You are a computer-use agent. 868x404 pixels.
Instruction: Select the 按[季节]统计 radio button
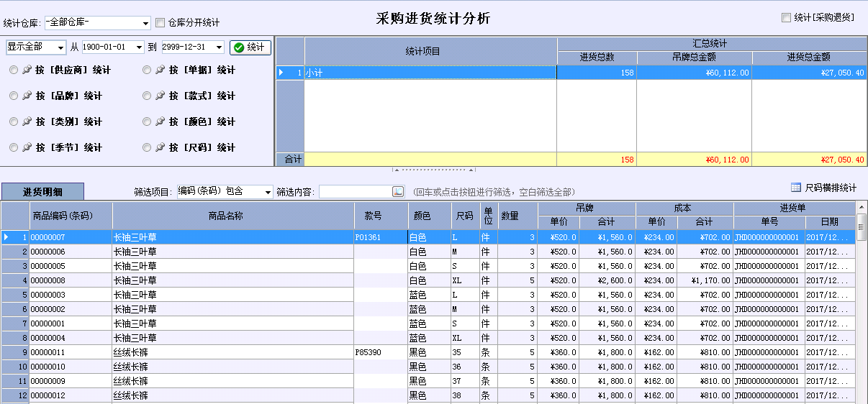pyautogui.click(x=14, y=147)
